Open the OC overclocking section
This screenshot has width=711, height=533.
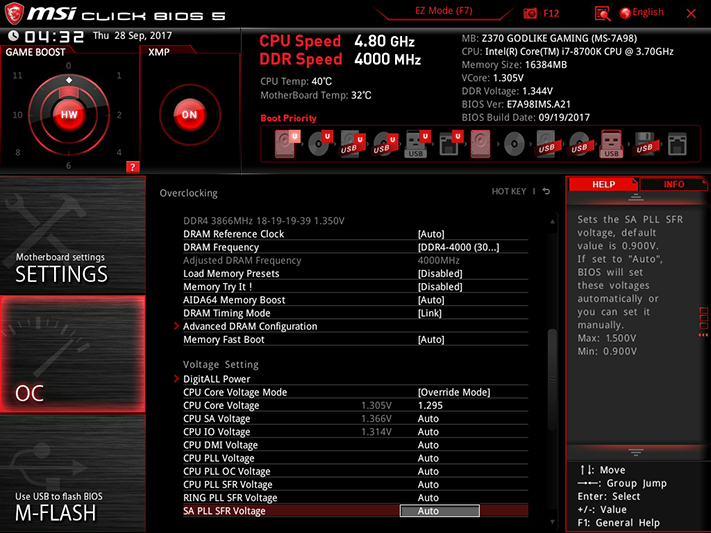click(73, 354)
